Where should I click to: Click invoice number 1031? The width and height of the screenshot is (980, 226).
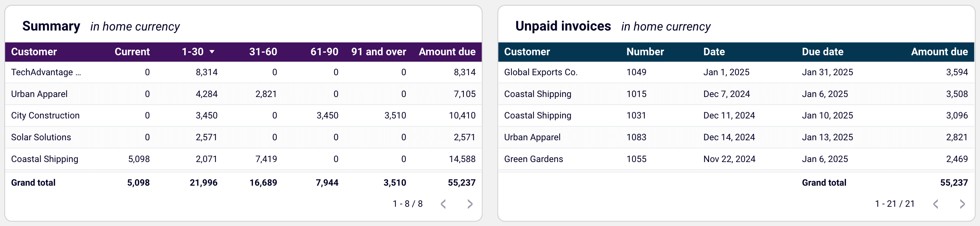tap(636, 115)
